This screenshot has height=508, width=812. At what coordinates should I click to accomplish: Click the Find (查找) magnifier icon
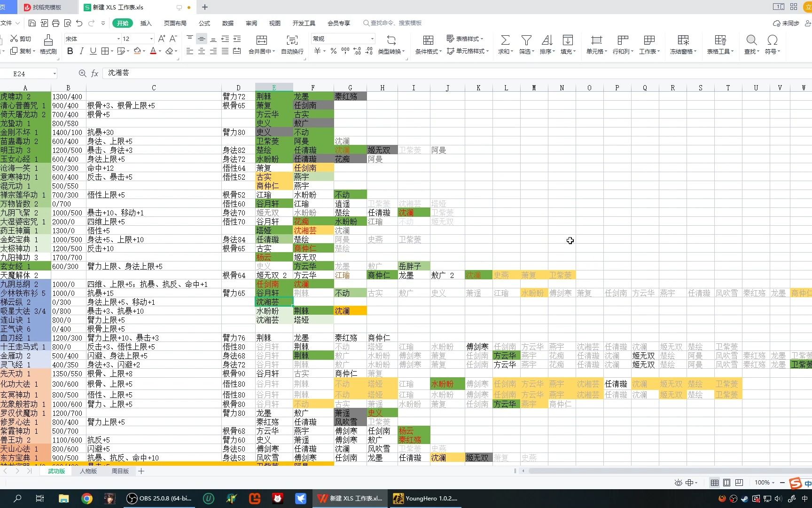point(751,40)
